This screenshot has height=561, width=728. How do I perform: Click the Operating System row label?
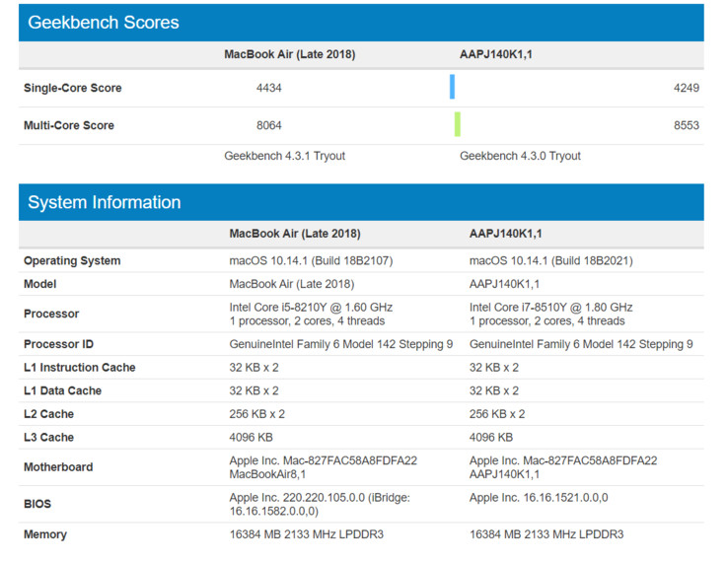(72, 260)
